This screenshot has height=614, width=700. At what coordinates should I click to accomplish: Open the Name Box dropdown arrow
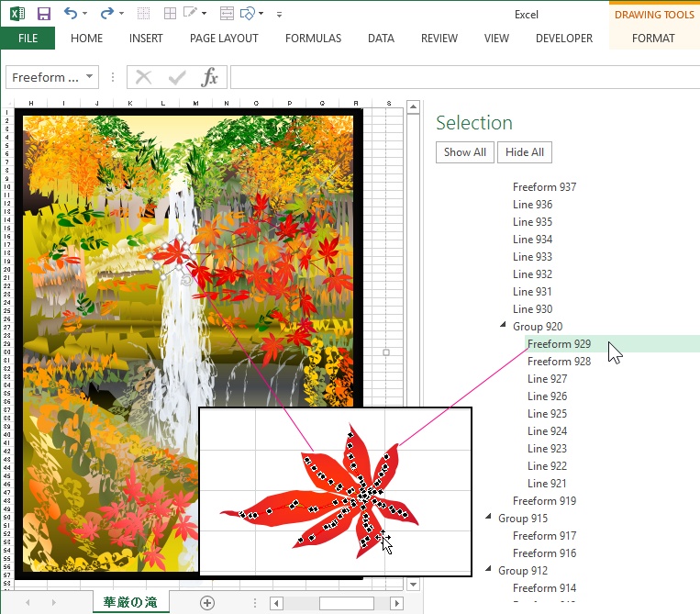pyautogui.click(x=89, y=78)
